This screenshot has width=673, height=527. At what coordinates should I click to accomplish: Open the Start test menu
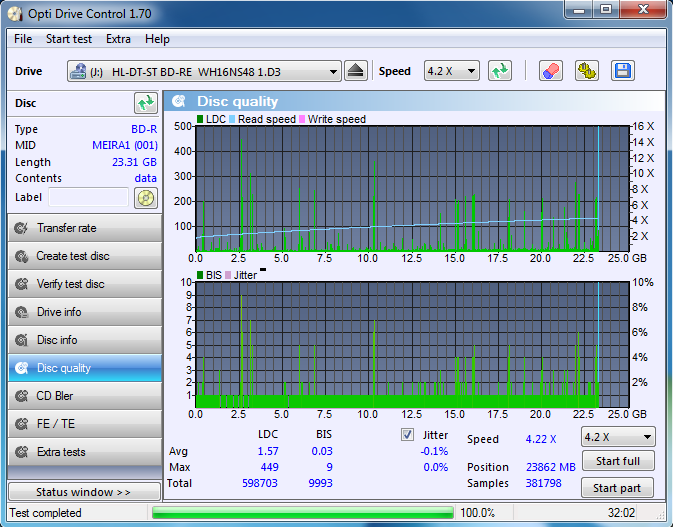click(x=68, y=39)
